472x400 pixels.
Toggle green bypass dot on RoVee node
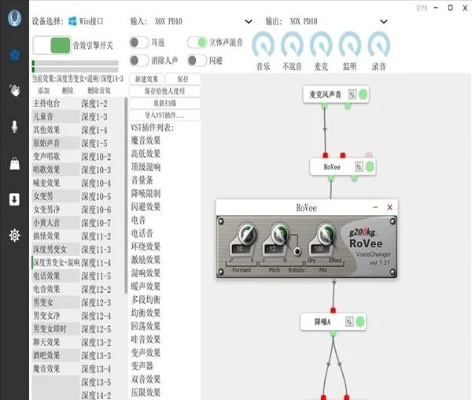pos(370,167)
